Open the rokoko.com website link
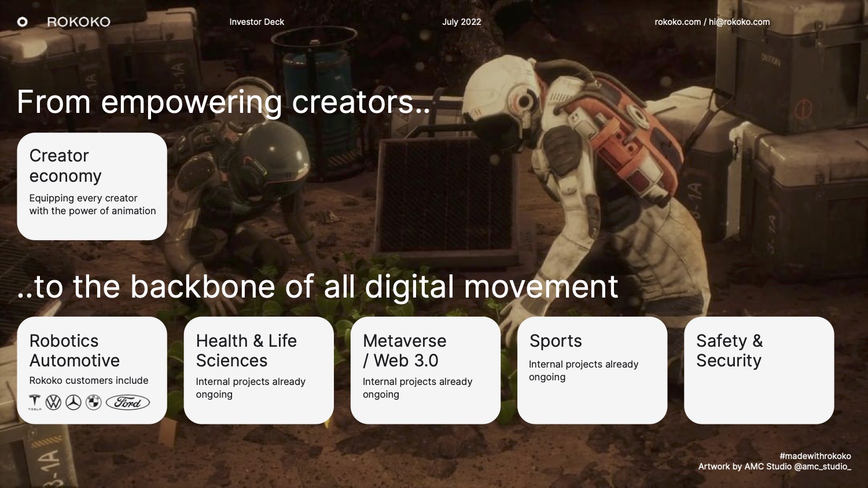 pos(678,22)
